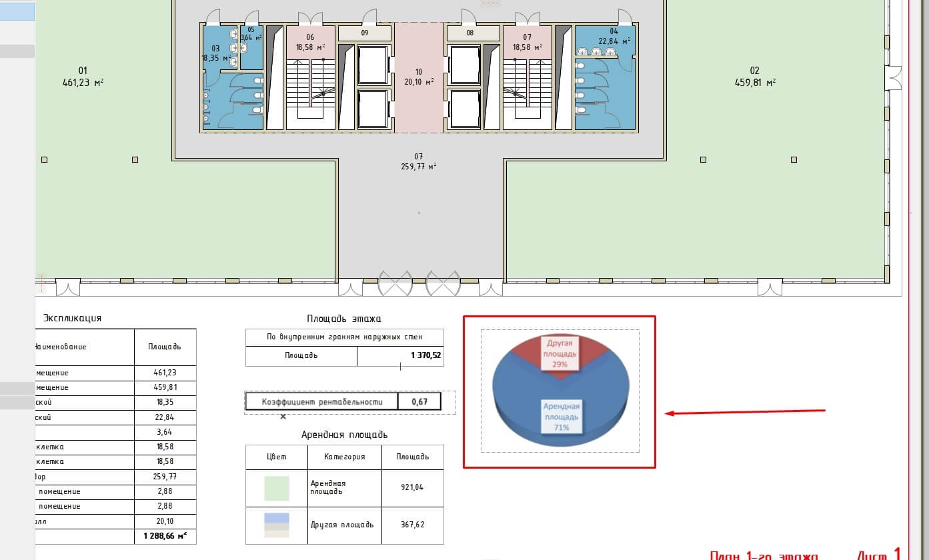Click the blue-grey Другая площадь color swatch
This screenshot has width=929, height=560.
pos(277,525)
